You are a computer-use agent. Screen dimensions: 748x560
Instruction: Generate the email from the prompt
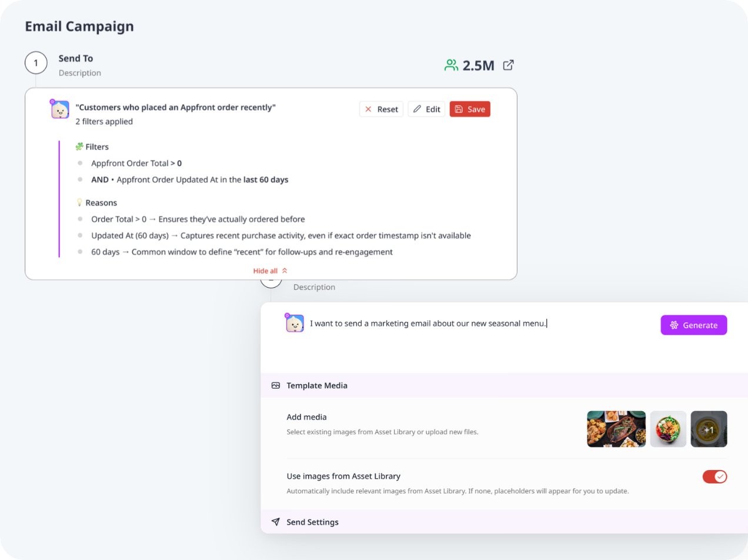pos(694,325)
